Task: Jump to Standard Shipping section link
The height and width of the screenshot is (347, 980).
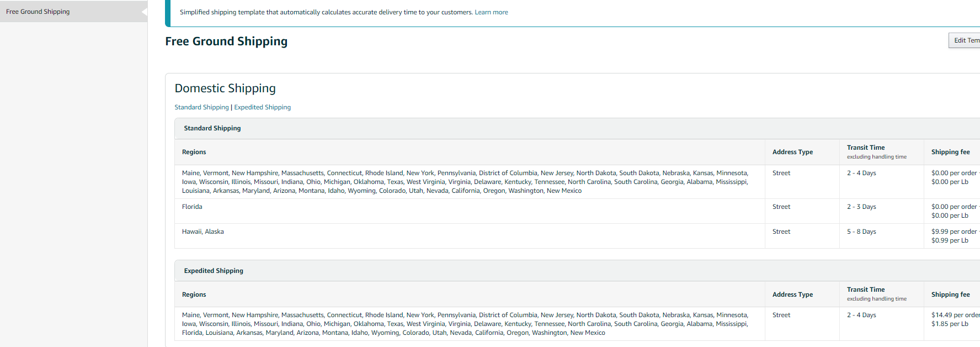Action: pos(201,107)
